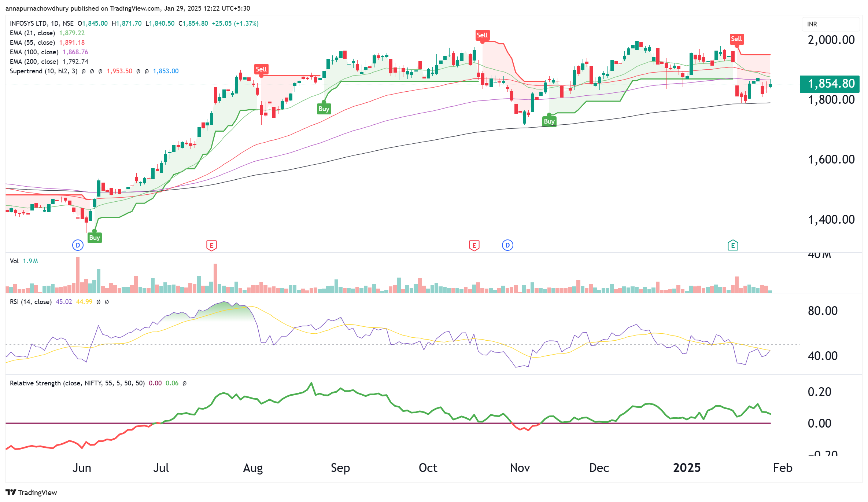Click the Sell signal label in January 2025

(736, 39)
